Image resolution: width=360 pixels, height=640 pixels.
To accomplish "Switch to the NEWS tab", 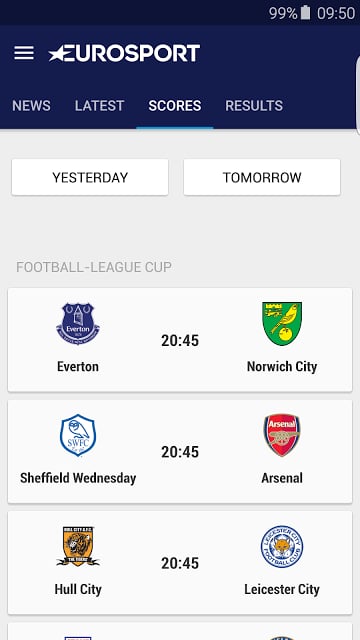I will (31, 106).
